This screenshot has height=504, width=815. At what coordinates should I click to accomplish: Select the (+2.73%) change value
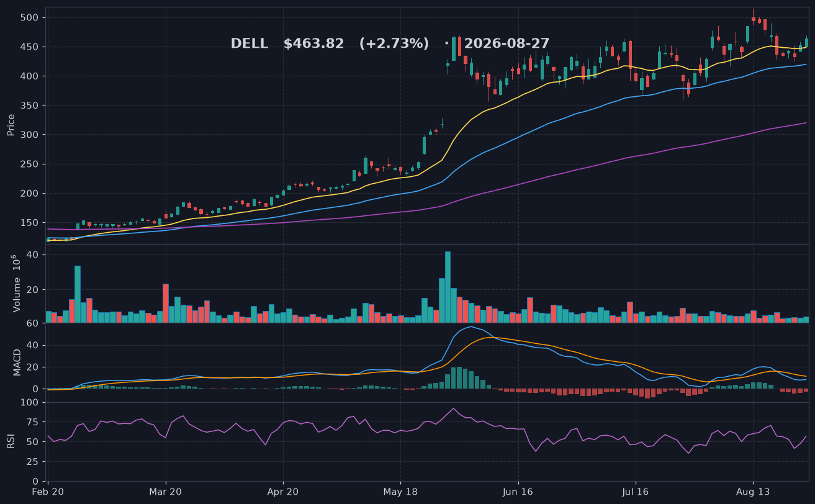coord(394,44)
